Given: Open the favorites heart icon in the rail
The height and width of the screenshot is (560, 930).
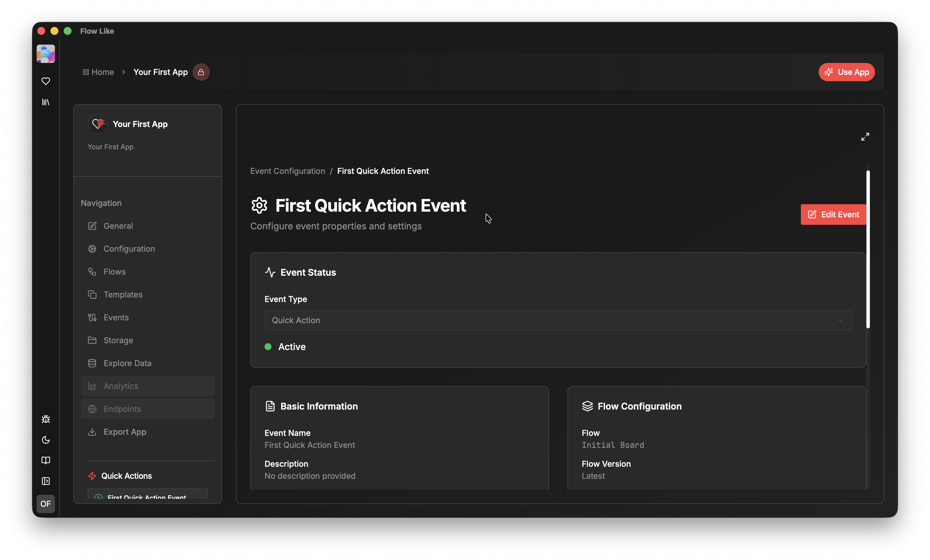Looking at the screenshot, I should [46, 81].
